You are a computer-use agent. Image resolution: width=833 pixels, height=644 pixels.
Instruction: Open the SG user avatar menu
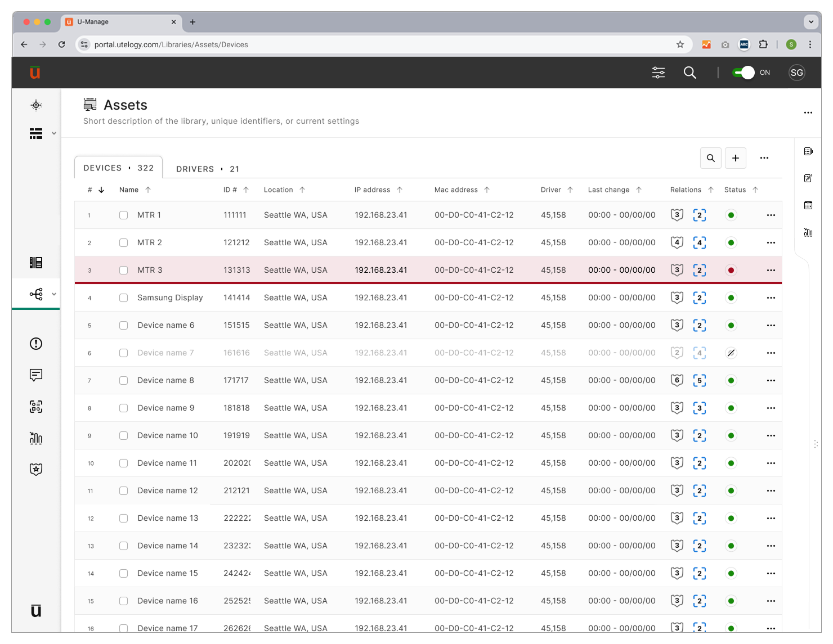coord(796,73)
